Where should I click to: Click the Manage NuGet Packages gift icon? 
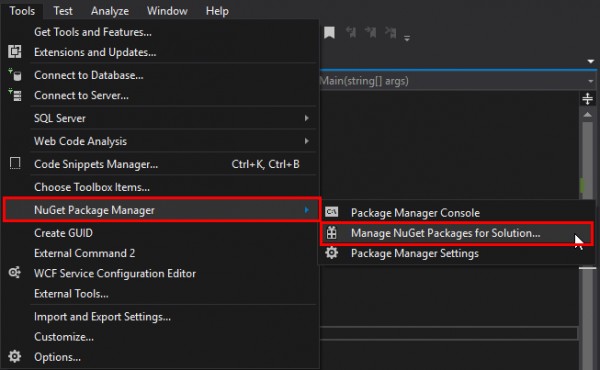pos(331,233)
